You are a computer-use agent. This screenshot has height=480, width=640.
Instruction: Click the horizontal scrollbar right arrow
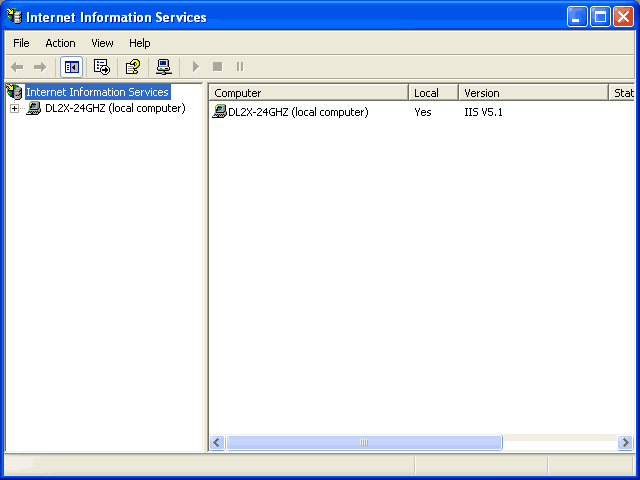625,443
